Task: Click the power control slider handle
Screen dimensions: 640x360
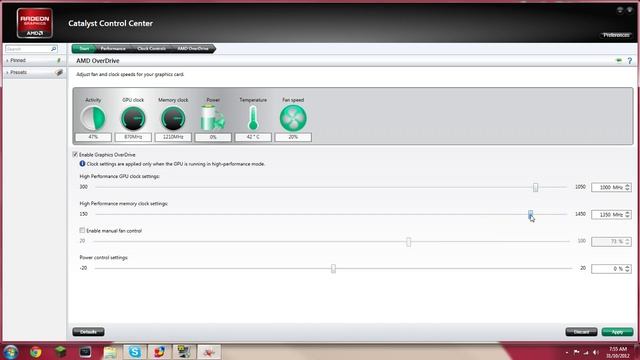Action: click(x=333, y=268)
